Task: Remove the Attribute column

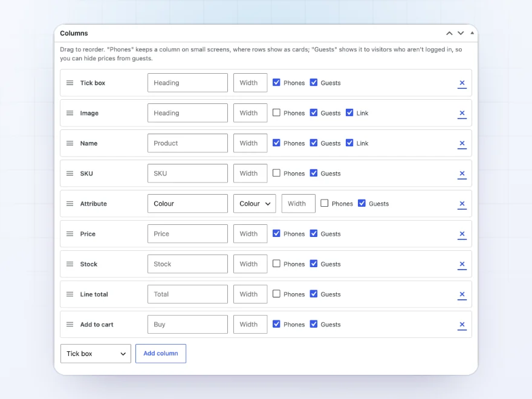Action: coord(462,204)
